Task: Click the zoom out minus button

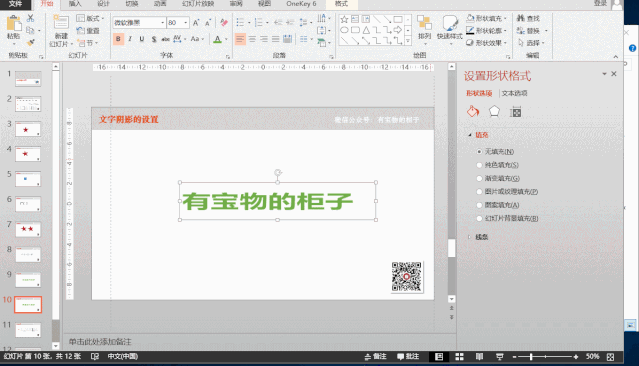Action: click(514, 357)
